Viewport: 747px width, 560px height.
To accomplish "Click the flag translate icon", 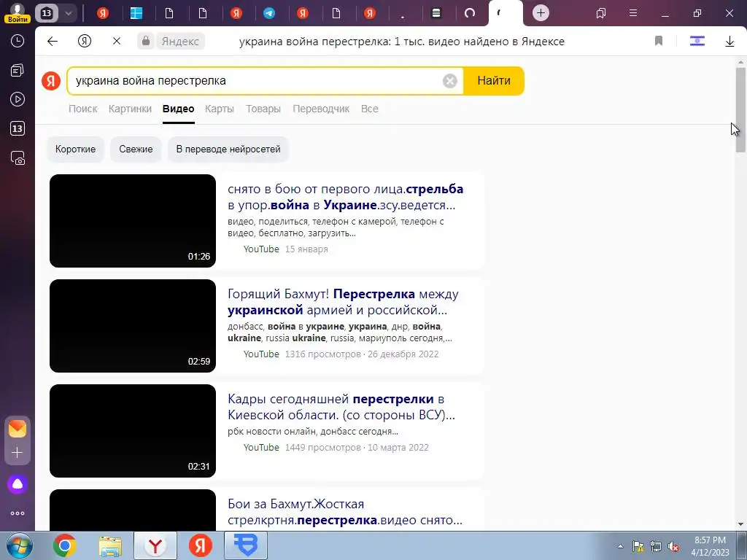I will click(697, 41).
